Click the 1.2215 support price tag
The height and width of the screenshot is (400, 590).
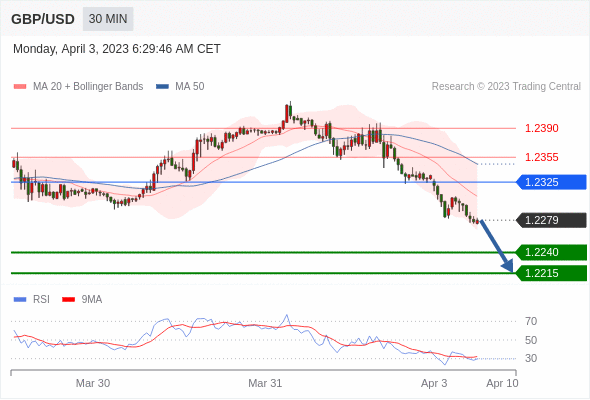551,273
